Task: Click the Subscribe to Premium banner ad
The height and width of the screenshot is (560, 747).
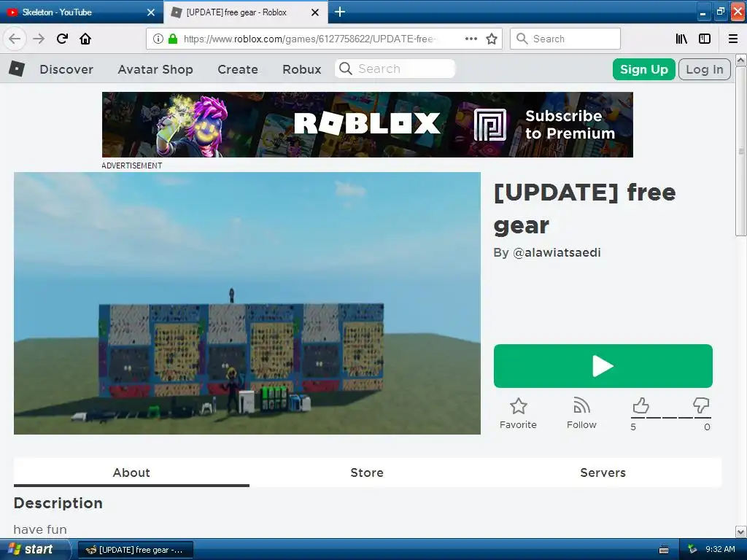Action: tap(368, 124)
